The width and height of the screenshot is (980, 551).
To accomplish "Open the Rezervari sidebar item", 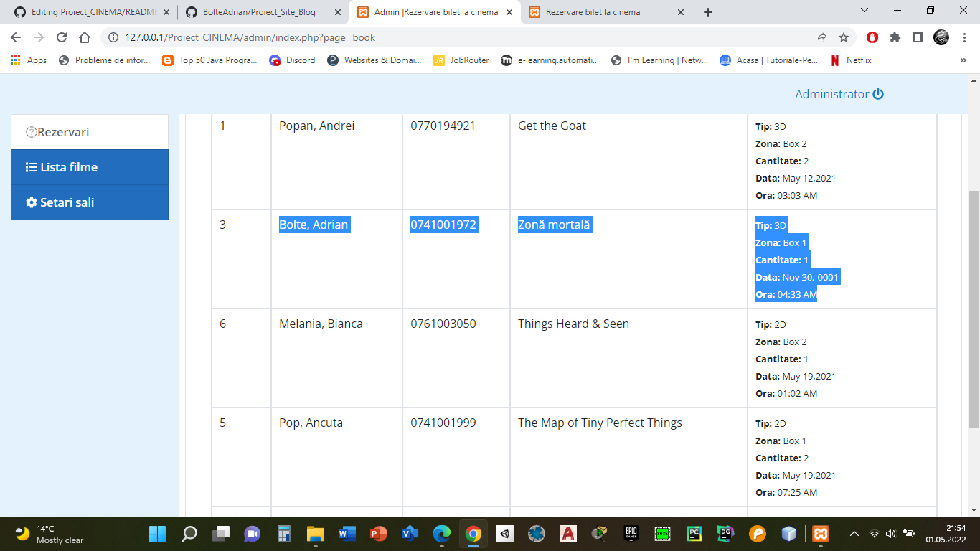I will (90, 132).
